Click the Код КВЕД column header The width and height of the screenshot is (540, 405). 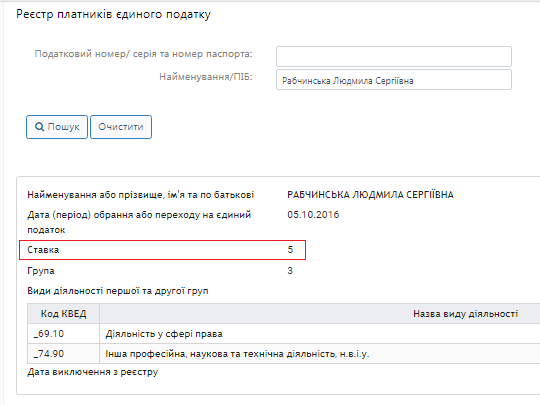64,314
